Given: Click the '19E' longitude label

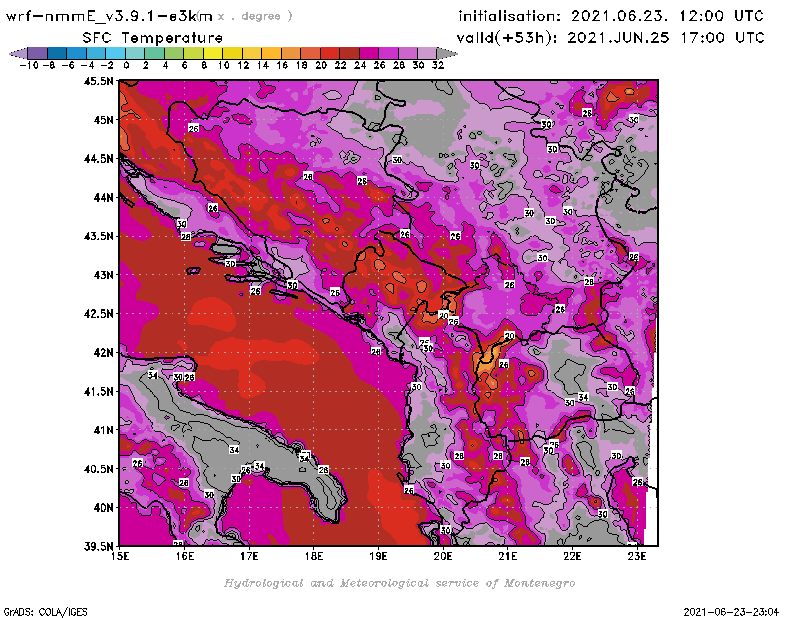Looking at the screenshot, I should point(379,556).
